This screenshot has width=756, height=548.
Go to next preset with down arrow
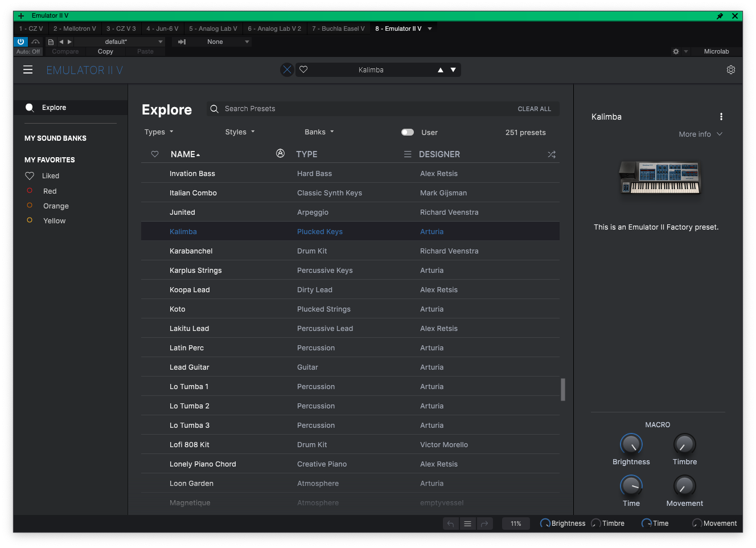tap(453, 70)
